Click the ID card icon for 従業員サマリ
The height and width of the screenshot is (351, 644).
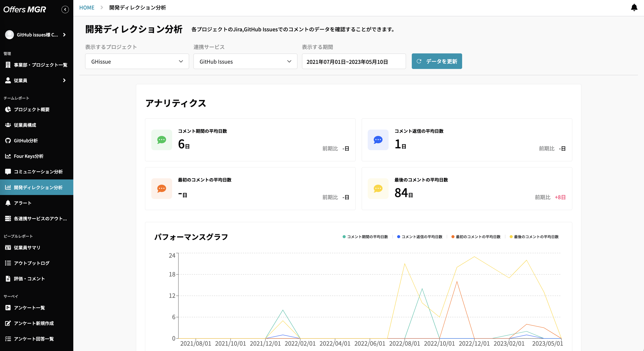[8, 247]
